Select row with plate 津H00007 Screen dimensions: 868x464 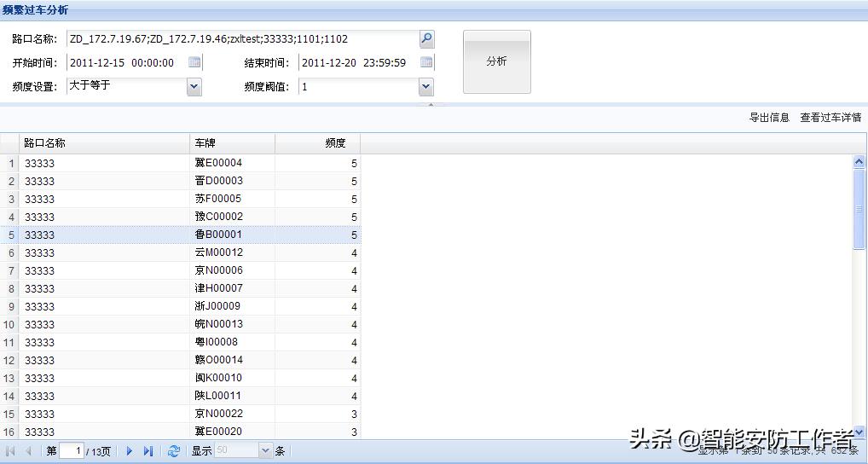pyautogui.click(x=181, y=288)
